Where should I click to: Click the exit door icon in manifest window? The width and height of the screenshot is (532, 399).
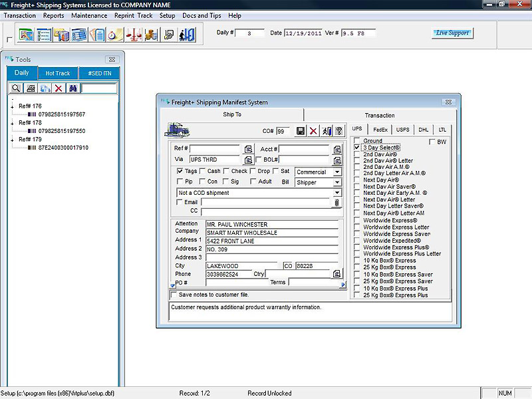(x=326, y=131)
